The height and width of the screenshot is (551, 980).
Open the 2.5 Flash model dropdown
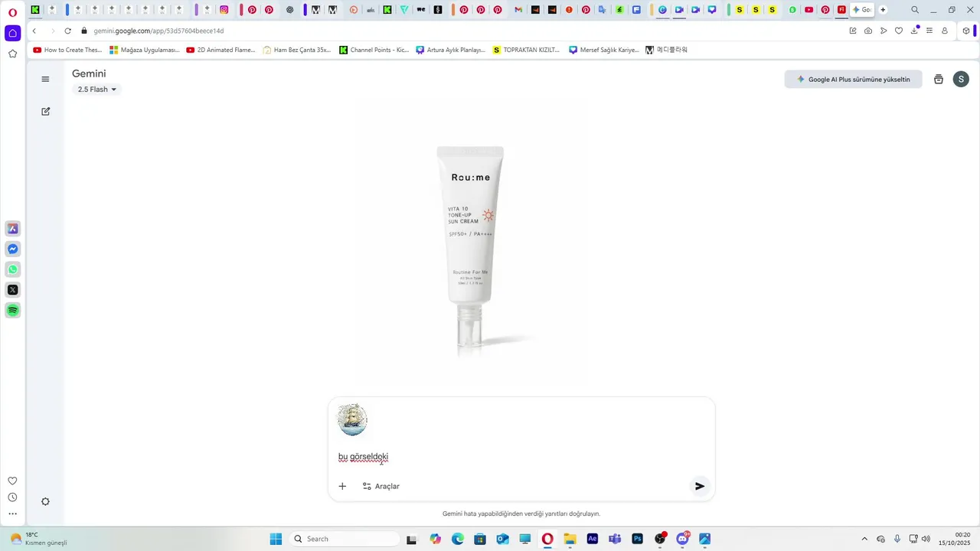(96, 90)
